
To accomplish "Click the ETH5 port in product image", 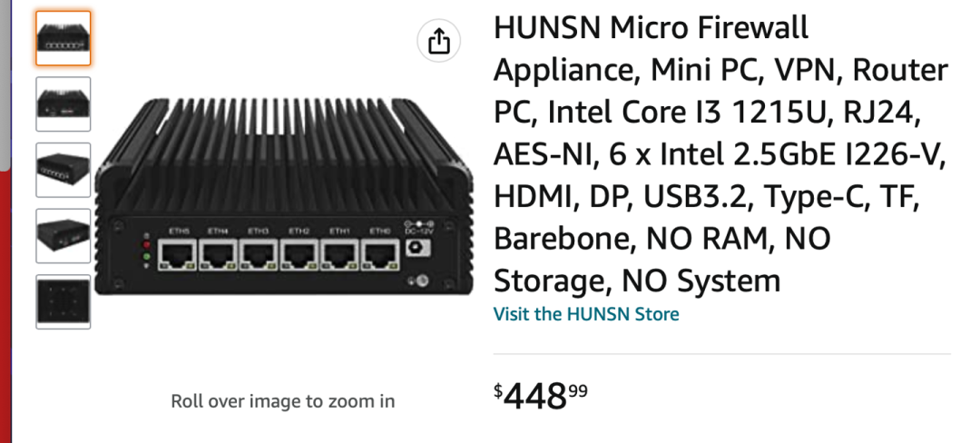I will pyautogui.click(x=177, y=256).
